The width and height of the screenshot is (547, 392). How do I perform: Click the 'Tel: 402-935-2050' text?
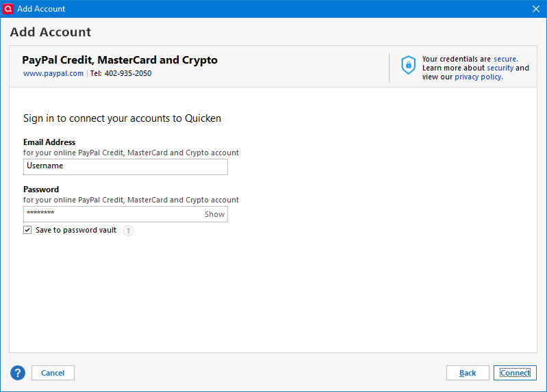[x=120, y=74]
